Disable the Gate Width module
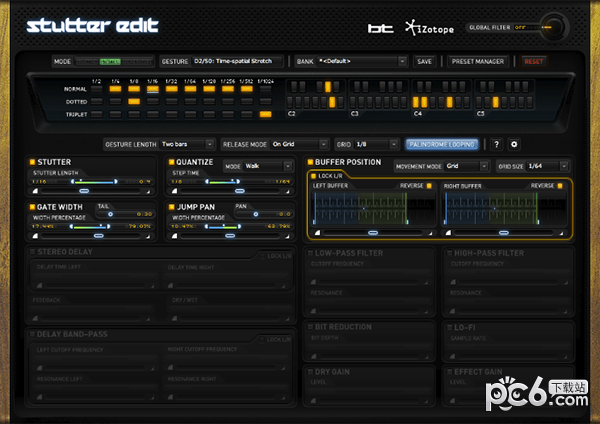Screen dimensions: 600x424 tap(33, 207)
